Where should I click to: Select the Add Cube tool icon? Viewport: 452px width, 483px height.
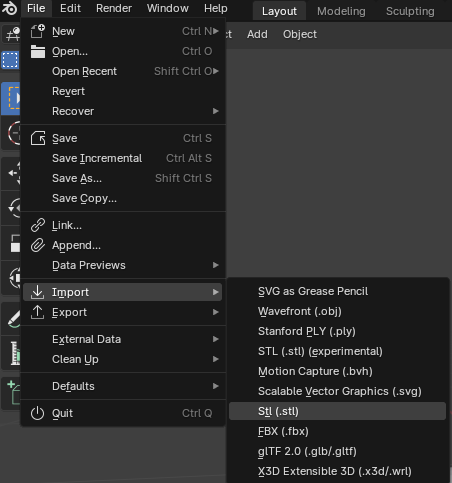[x=11, y=393]
